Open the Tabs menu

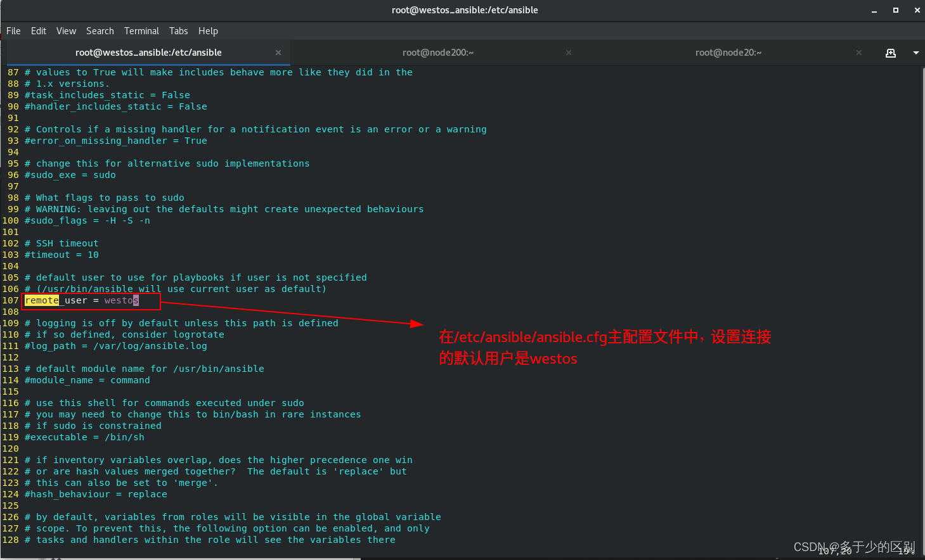[x=178, y=31]
